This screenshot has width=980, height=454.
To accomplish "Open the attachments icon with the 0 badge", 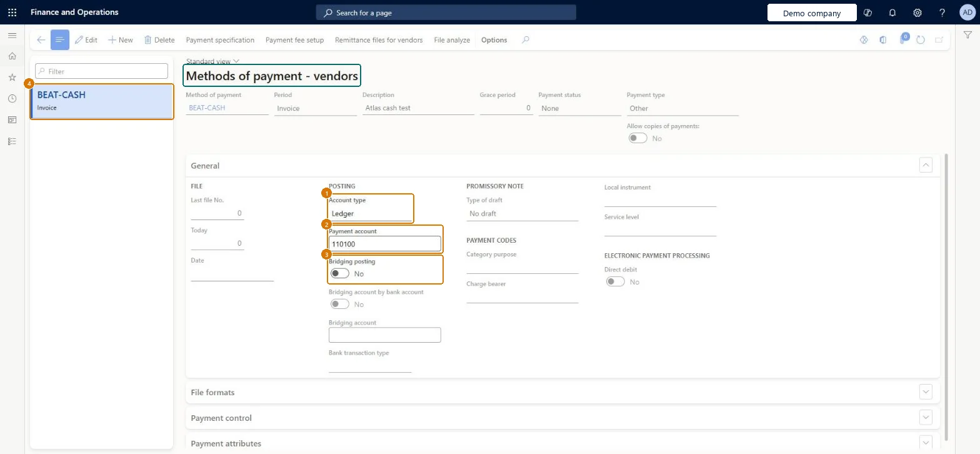I will [903, 39].
